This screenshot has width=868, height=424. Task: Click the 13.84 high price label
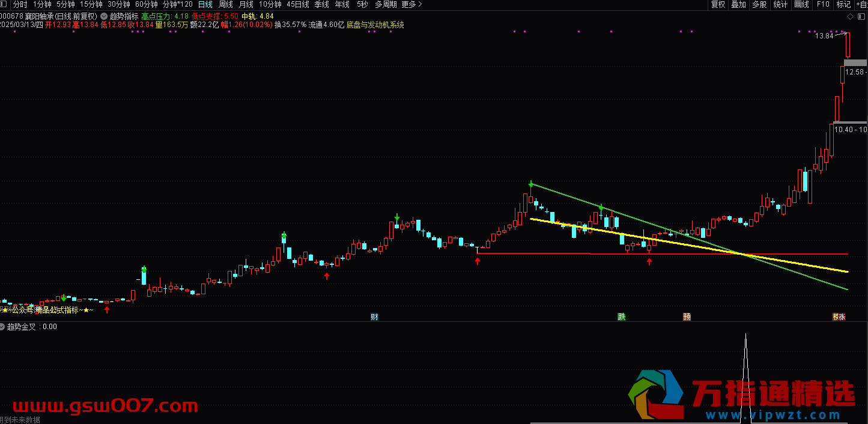tap(824, 36)
